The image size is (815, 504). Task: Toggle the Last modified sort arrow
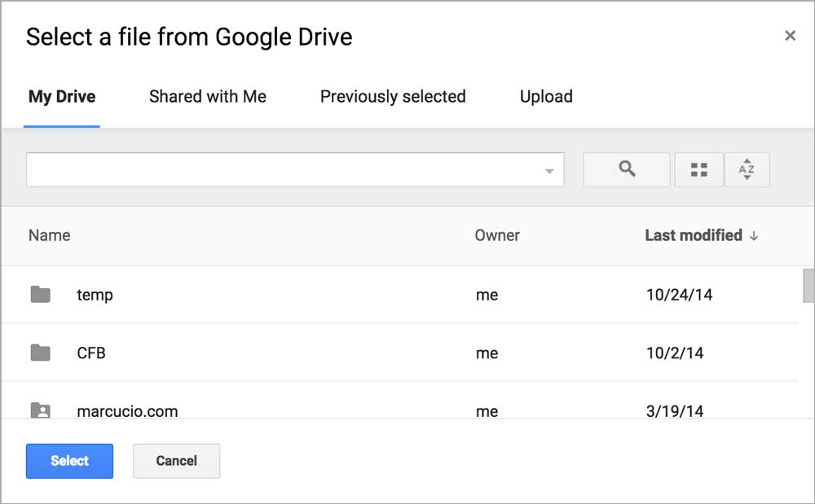point(754,236)
